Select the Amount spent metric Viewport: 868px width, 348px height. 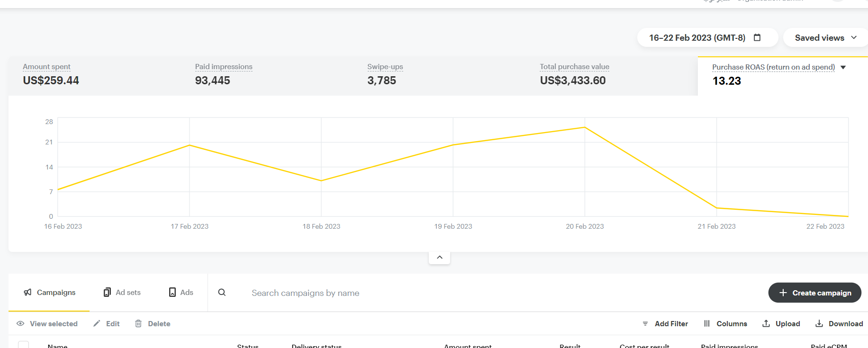[x=51, y=75]
